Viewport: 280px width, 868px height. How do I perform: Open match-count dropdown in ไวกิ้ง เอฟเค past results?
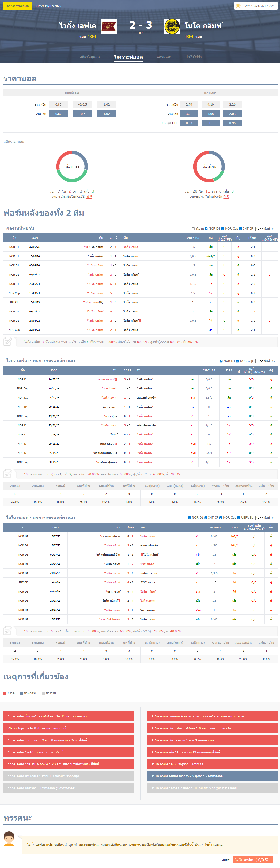259,361
